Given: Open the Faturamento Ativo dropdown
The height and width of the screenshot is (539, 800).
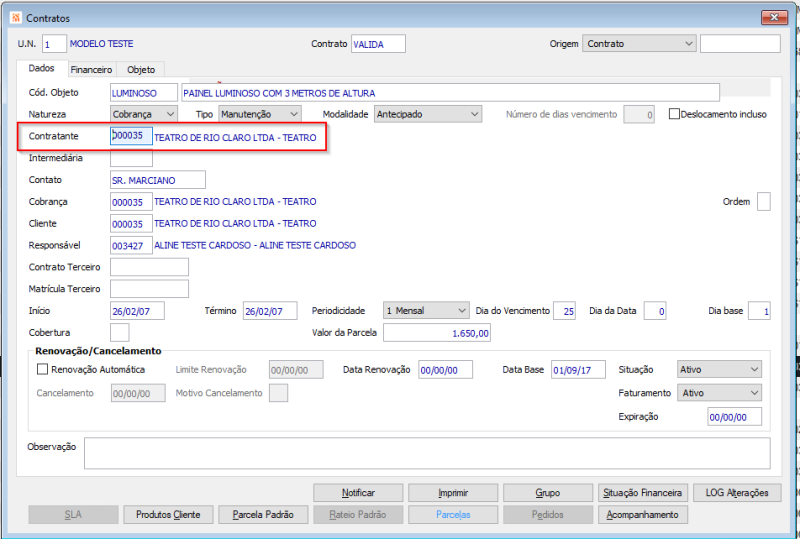Looking at the screenshot, I should pyautogui.click(x=719, y=393).
